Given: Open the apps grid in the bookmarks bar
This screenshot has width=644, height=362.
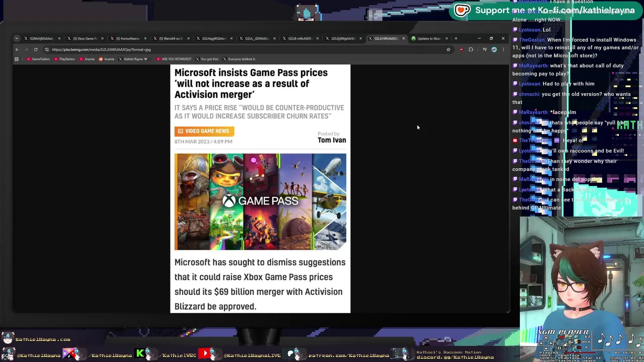Looking at the screenshot, I should pyautogui.click(x=17, y=59).
